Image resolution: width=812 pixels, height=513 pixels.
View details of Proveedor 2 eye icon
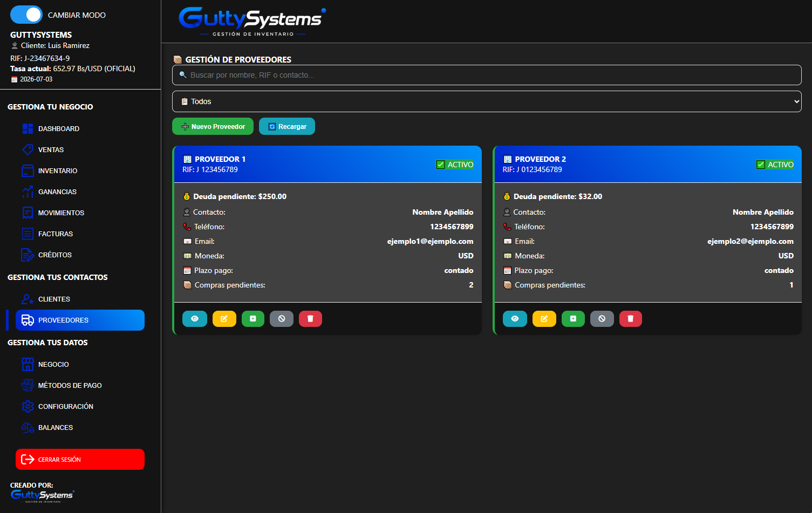pos(515,319)
